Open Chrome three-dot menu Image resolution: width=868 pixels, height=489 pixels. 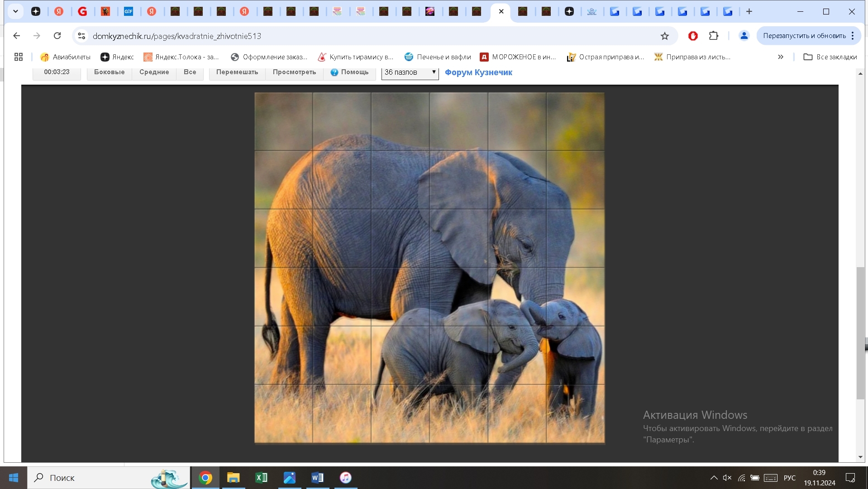[853, 36]
